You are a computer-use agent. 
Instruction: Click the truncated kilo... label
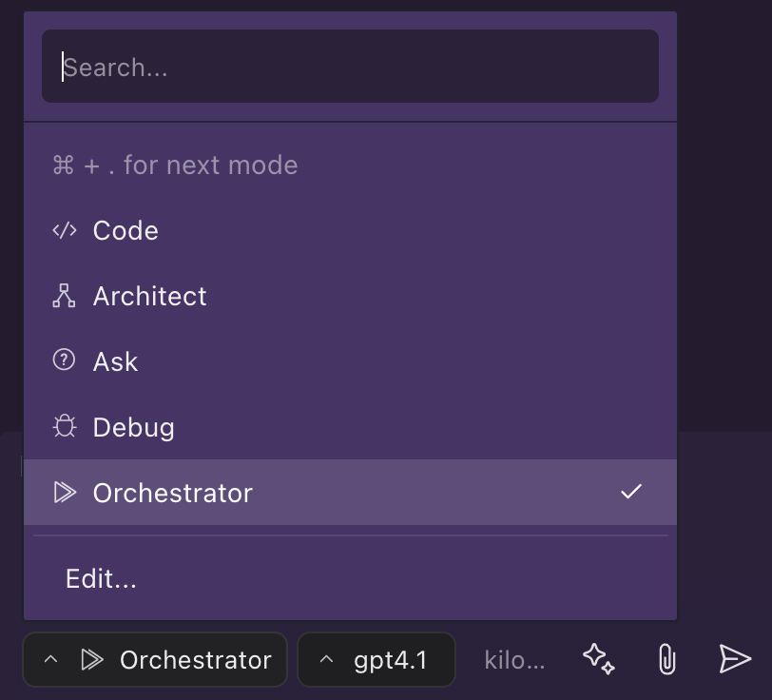tap(514, 660)
